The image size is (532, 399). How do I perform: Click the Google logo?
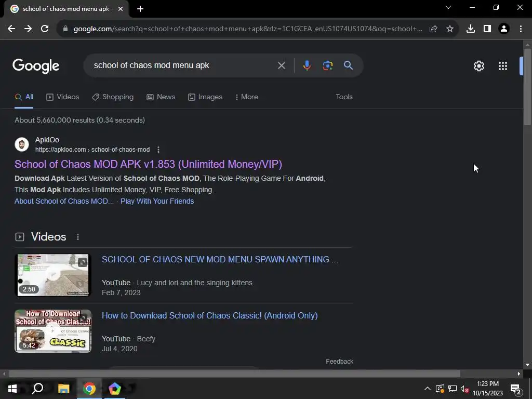click(36, 66)
